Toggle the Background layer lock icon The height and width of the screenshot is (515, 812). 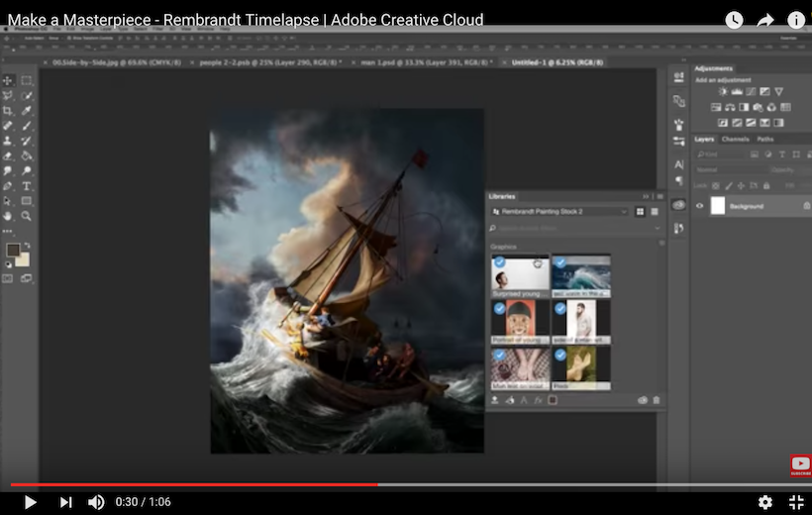[x=807, y=206]
